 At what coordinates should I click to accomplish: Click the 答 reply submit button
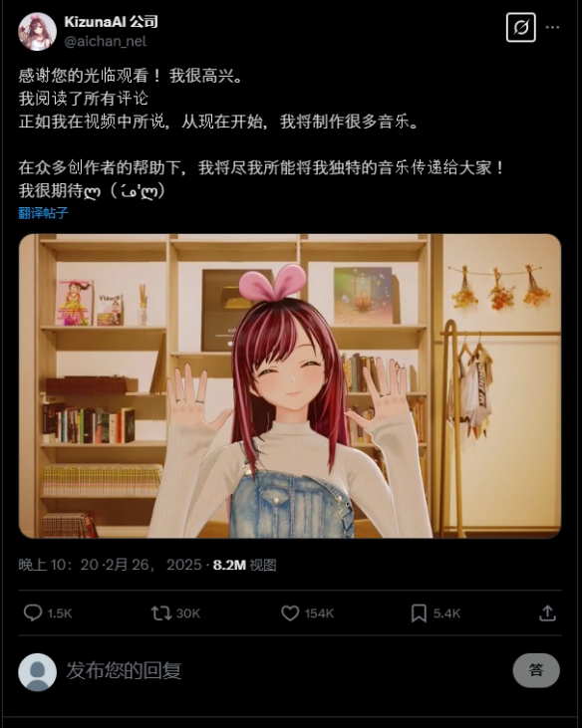[536, 670]
